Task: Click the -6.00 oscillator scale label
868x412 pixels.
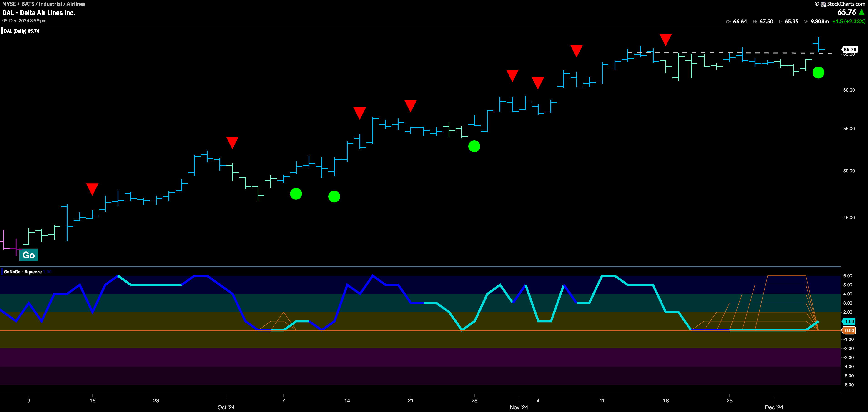Action: click(x=848, y=385)
